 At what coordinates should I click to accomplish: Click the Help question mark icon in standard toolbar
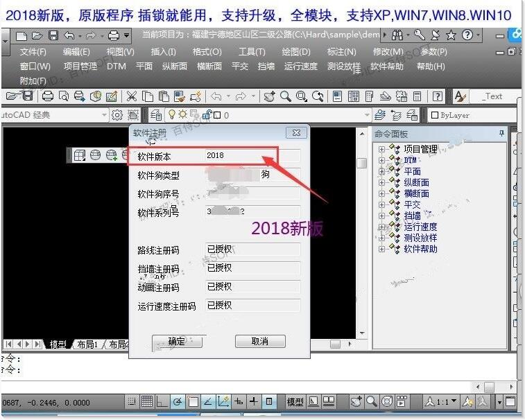(438, 96)
